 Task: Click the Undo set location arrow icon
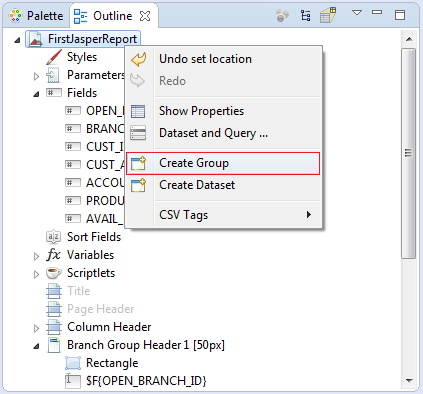click(x=138, y=59)
